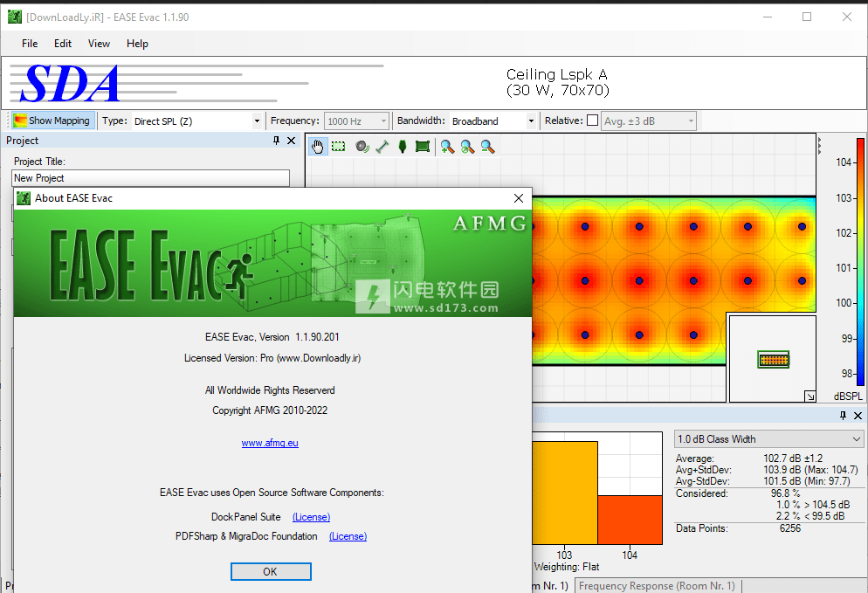Click the Data Points value 6256
The width and height of the screenshot is (868, 593).
coord(790,528)
